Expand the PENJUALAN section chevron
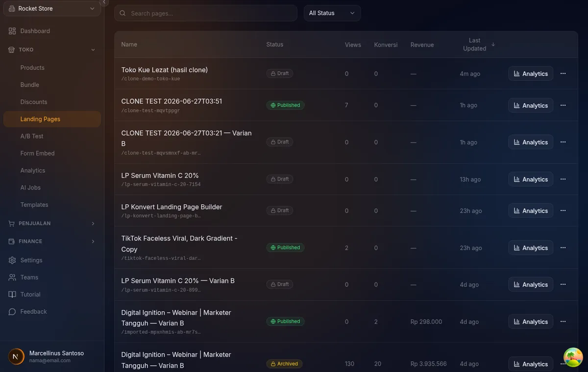The image size is (588, 372). 93,223
